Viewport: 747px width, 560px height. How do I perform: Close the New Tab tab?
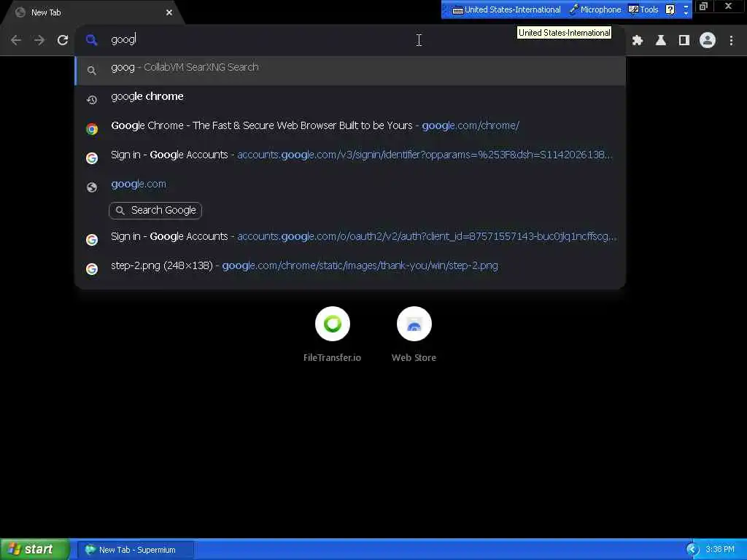pyautogui.click(x=169, y=12)
